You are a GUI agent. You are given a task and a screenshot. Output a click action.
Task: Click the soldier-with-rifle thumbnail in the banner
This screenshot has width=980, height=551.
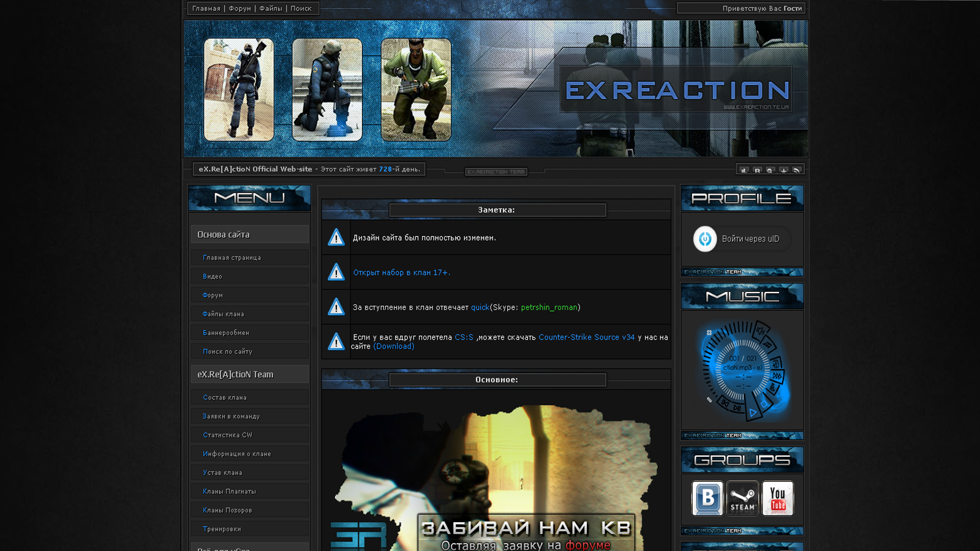(239, 89)
